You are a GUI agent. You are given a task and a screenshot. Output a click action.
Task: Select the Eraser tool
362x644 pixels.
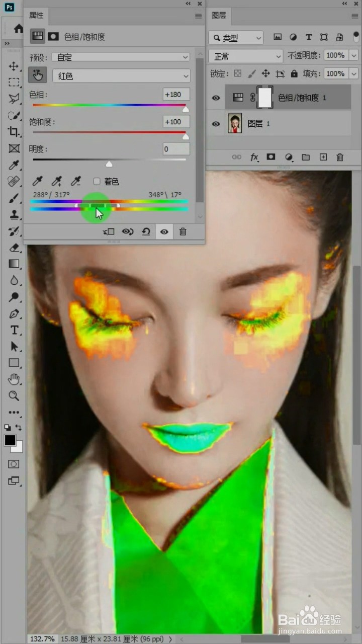click(14, 248)
